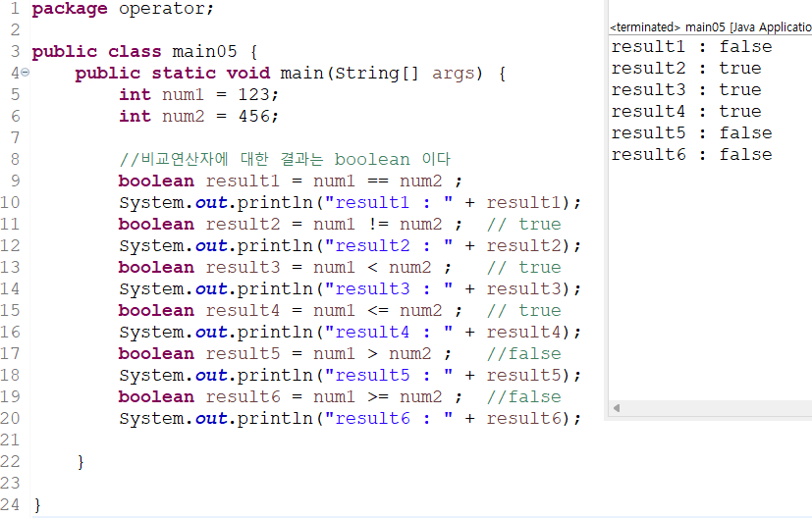812x518 pixels.
Task: Click console output line 'result2 : true'
Action: [x=686, y=69]
